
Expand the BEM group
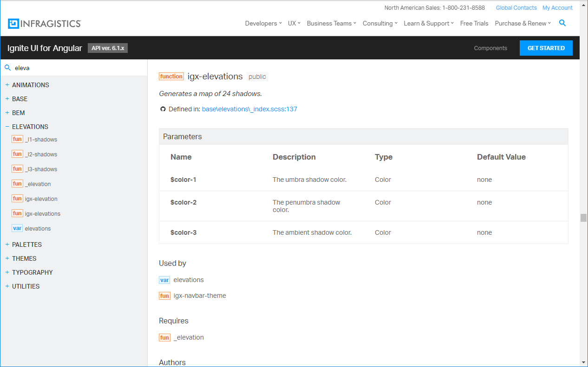(7, 113)
